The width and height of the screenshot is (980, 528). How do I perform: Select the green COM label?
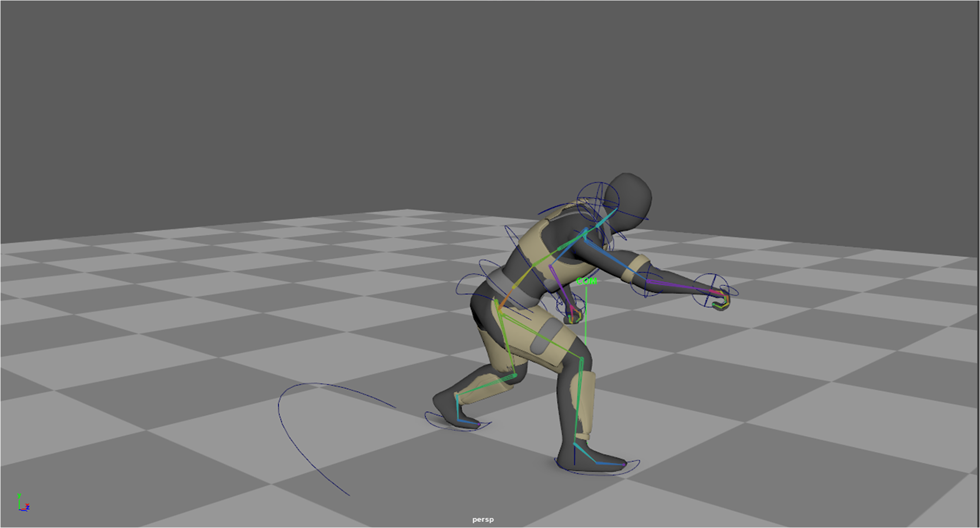pos(586,281)
